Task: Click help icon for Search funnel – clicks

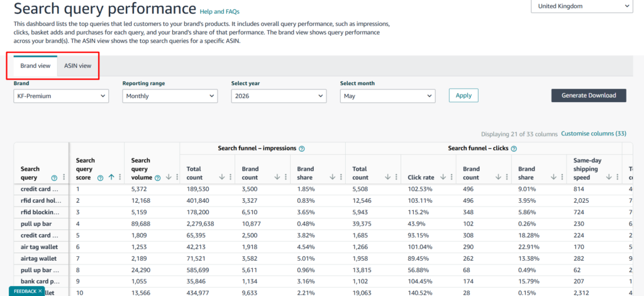Action: coord(514,149)
